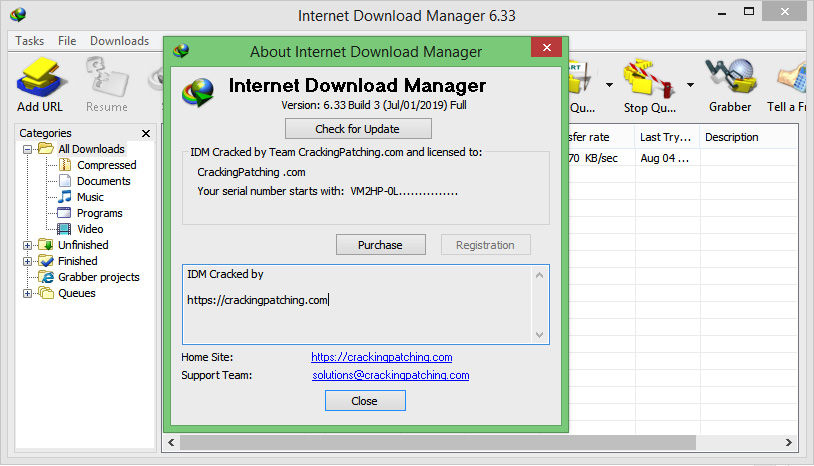Click the Resume toolbar icon
The image size is (814, 466).
tap(107, 77)
